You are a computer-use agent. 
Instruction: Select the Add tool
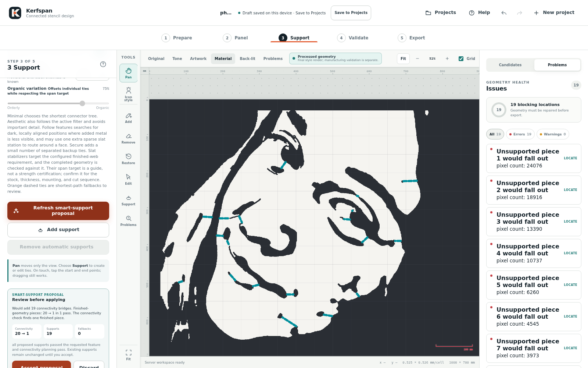tap(128, 118)
